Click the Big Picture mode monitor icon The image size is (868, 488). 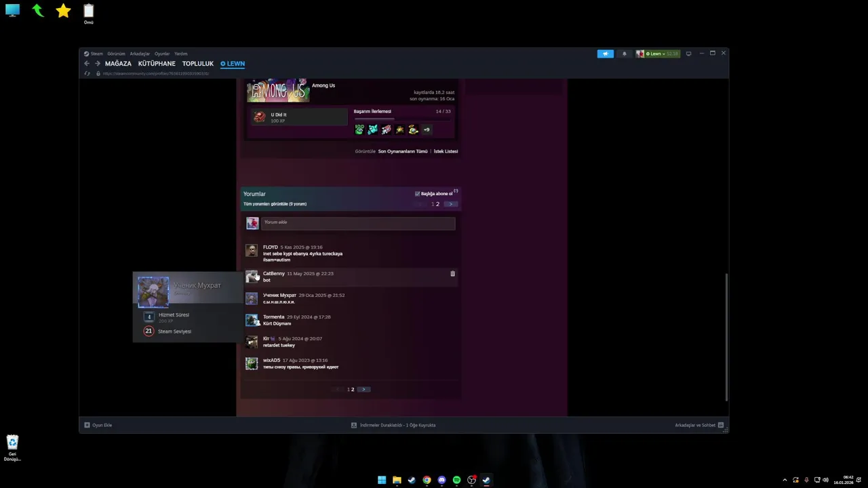click(688, 54)
